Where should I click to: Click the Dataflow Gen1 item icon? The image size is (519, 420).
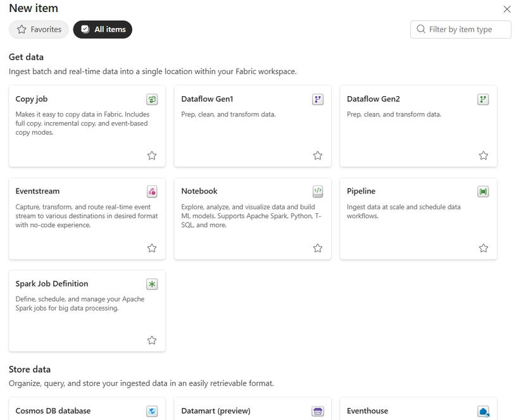pos(318,99)
